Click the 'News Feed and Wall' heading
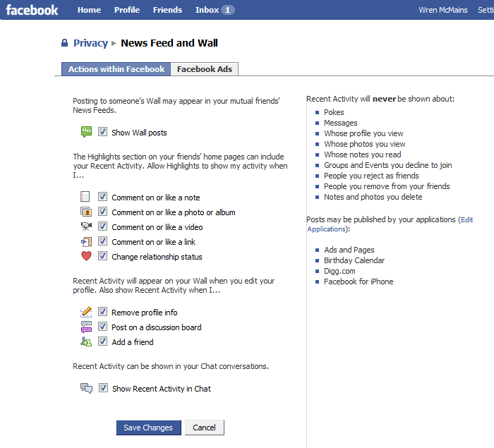 (x=169, y=43)
